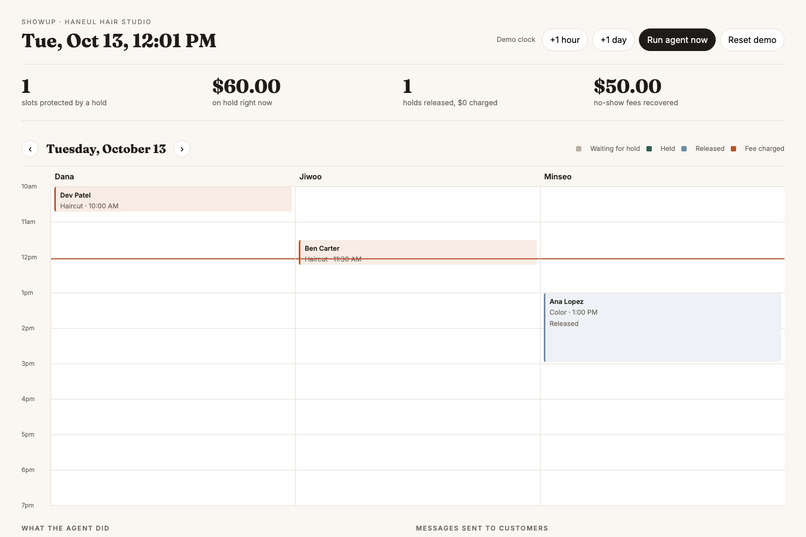Click the $50.00 no-show fees value
The height and width of the screenshot is (537, 806).
click(x=627, y=86)
